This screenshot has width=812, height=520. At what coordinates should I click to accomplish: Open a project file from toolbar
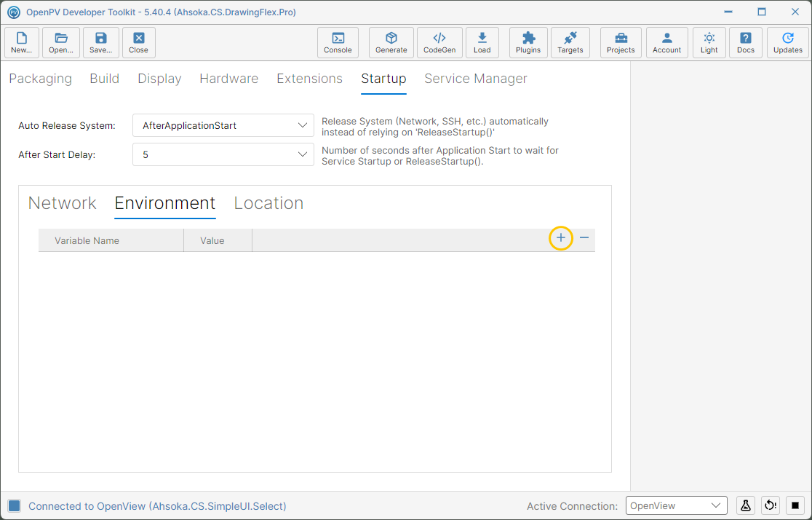[x=61, y=42]
